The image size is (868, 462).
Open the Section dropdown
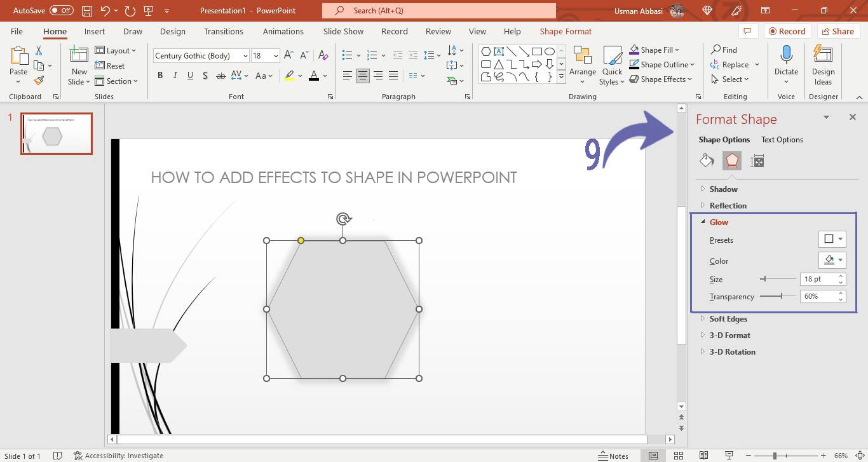[x=116, y=81]
